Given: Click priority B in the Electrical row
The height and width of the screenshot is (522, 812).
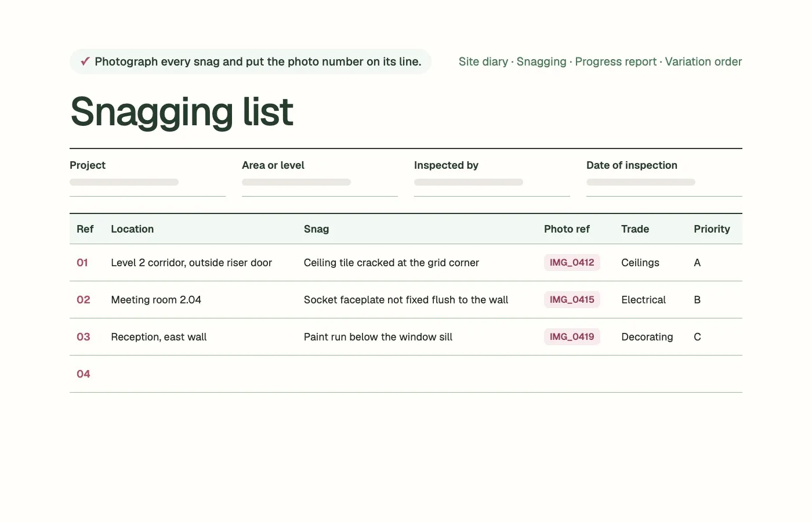Looking at the screenshot, I should 697,300.
